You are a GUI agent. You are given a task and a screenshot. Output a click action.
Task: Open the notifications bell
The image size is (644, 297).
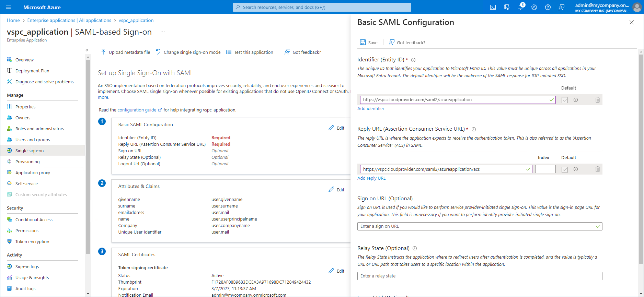[x=520, y=7]
